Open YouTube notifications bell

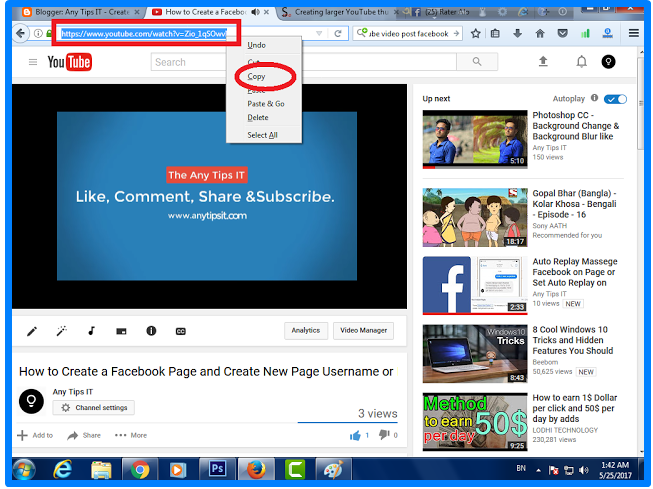click(x=581, y=62)
